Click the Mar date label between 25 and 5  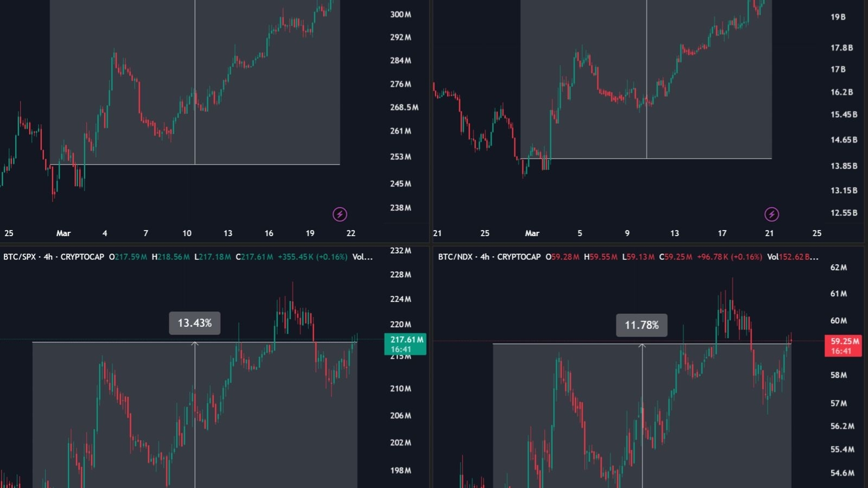(x=532, y=233)
